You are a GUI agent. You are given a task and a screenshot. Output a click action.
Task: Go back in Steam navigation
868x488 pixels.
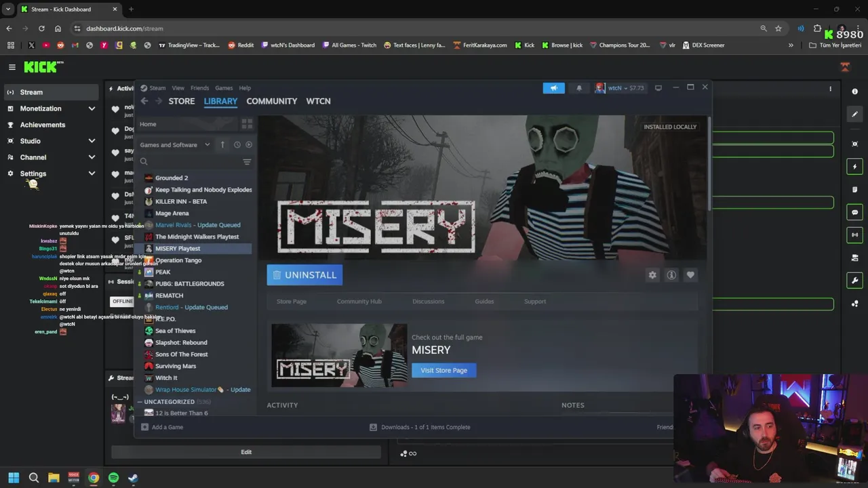point(144,101)
